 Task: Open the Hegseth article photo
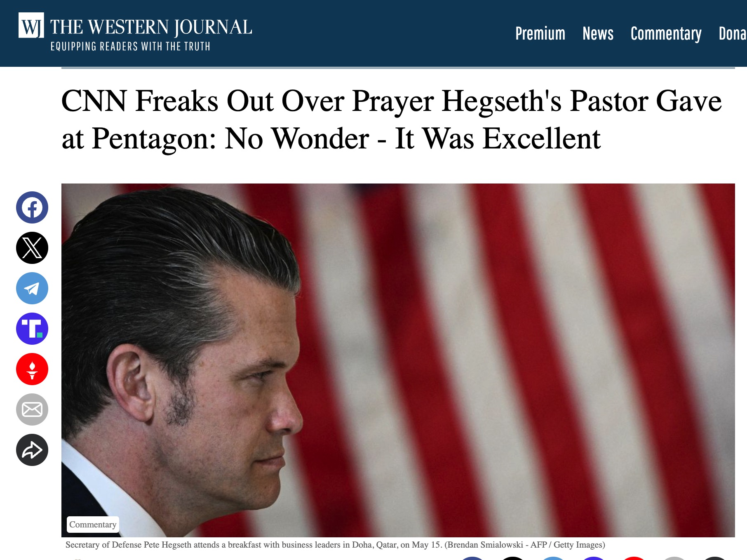398,360
